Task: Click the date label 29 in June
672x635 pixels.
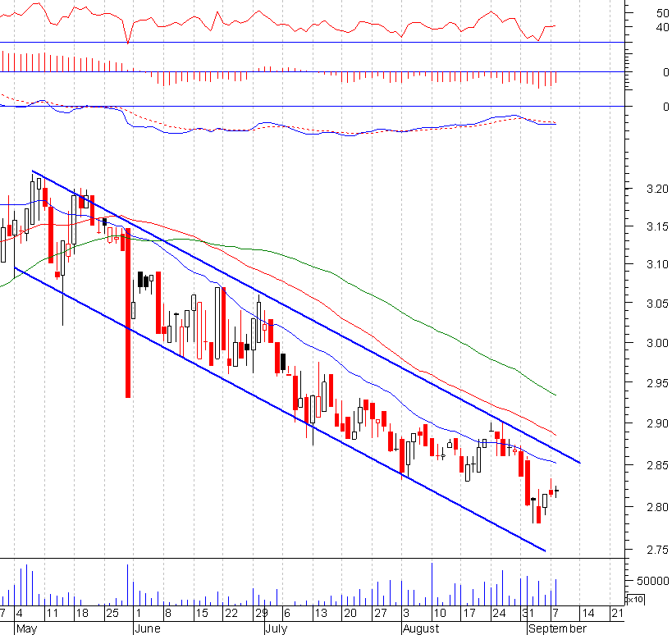Action: [x=262, y=613]
